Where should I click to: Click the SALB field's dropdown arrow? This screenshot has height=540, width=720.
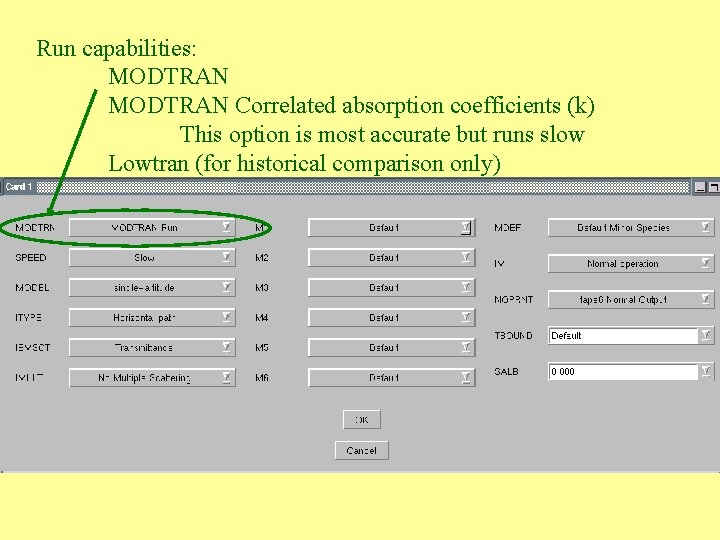(x=706, y=371)
